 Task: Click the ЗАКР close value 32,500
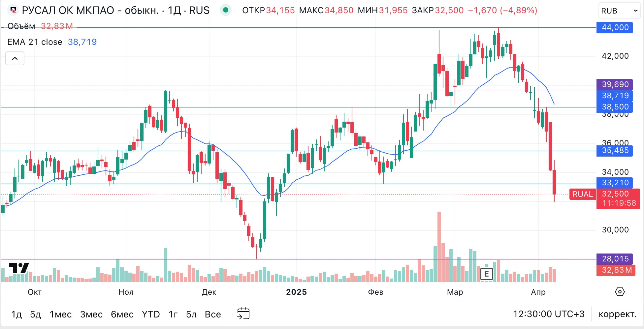click(x=449, y=10)
